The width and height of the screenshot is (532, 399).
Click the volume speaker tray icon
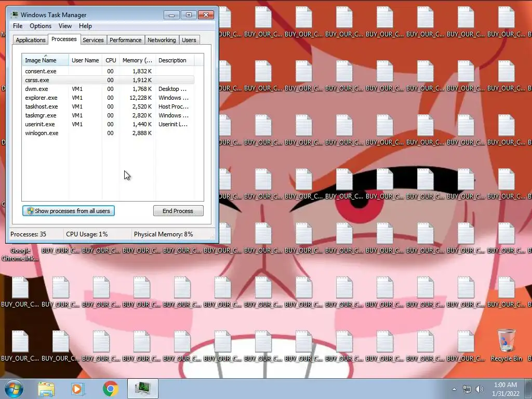[x=479, y=389]
